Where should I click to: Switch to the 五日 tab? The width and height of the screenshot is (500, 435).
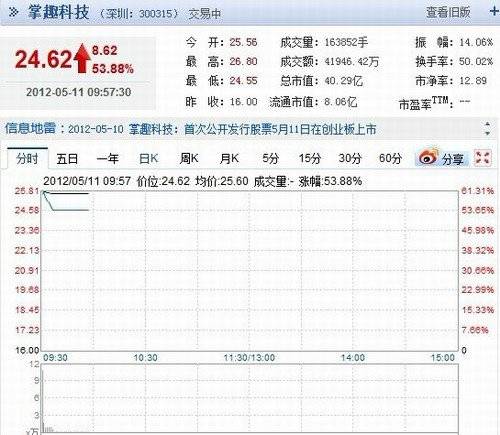coord(67,158)
